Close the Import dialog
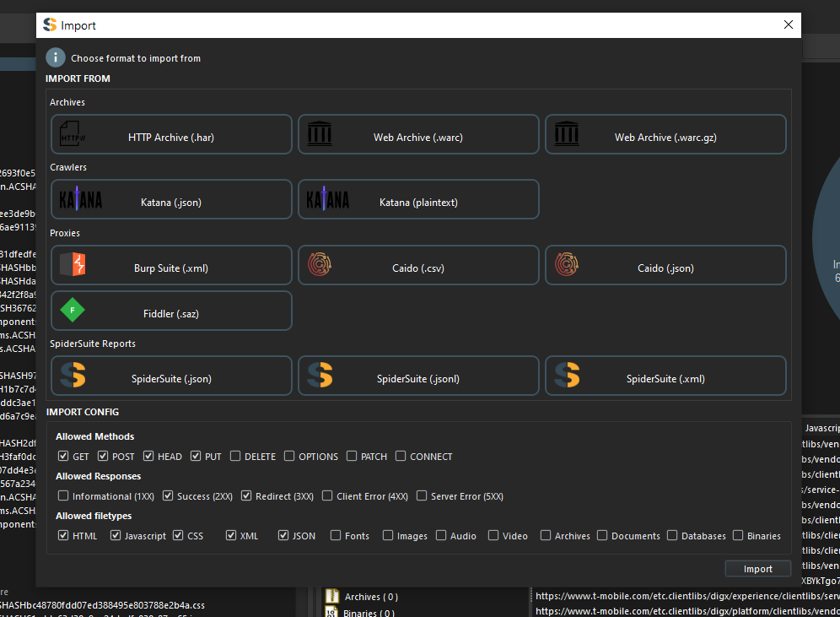The image size is (840, 617). pos(788,24)
